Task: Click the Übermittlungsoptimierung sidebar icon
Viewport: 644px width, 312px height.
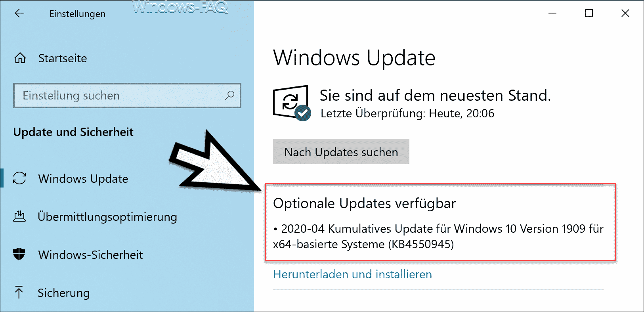Action: (19, 216)
